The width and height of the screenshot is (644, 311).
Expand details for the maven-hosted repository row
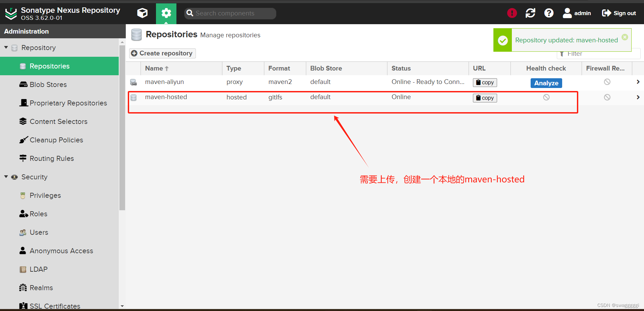click(638, 97)
